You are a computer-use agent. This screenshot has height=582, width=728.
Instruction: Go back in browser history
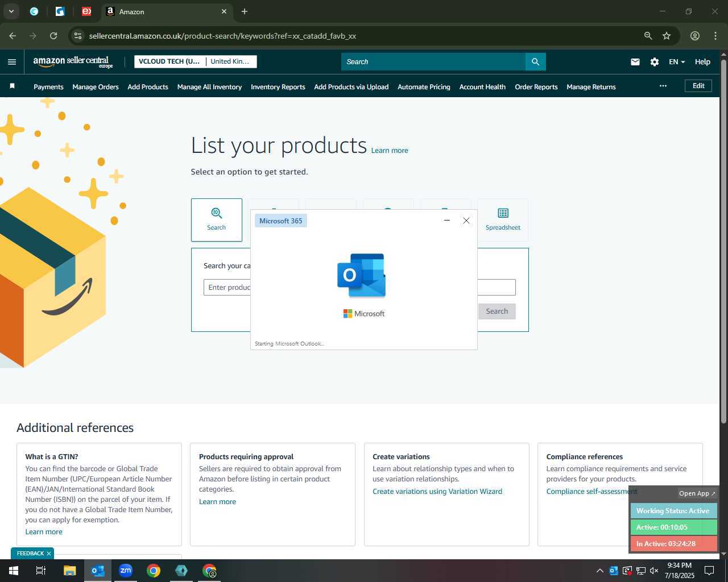[x=13, y=36]
